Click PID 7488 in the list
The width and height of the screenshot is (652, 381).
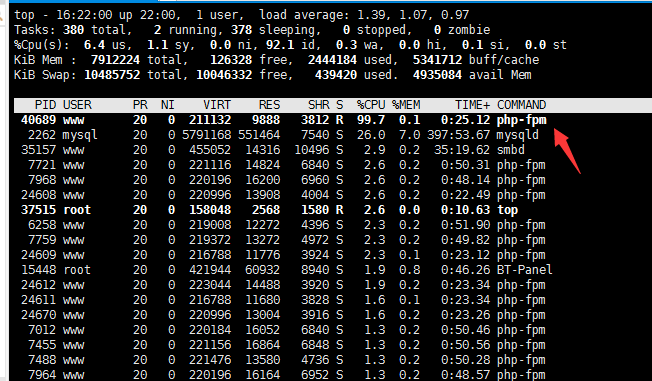42,359
